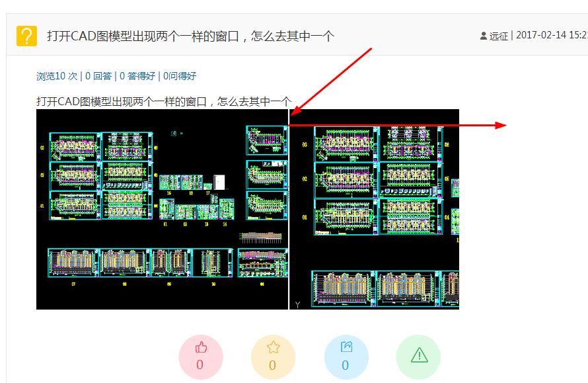Click the question title about CAD windows

[190, 36]
